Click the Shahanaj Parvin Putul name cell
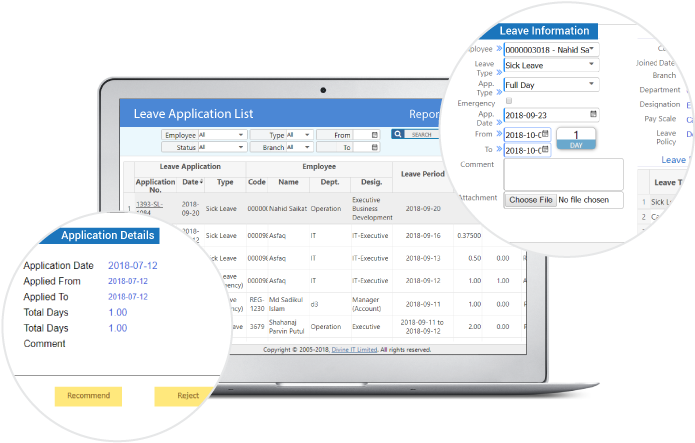The height and width of the screenshot is (443, 695). point(286,326)
